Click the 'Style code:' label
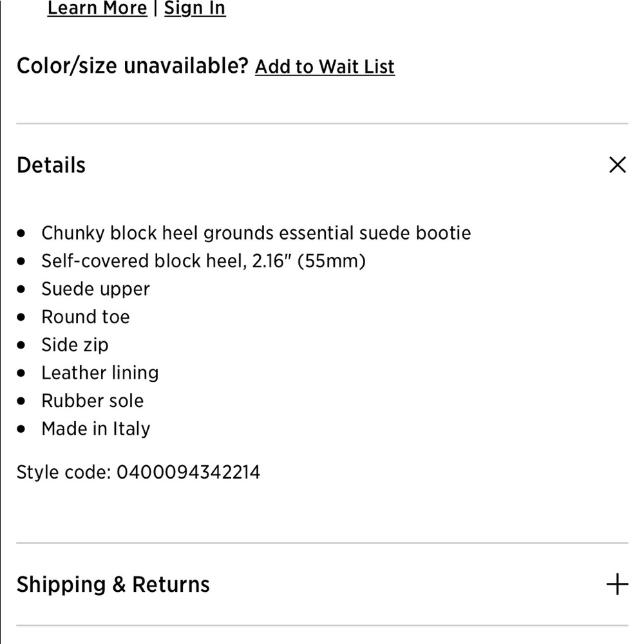644x644 pixels. point(63,472)
